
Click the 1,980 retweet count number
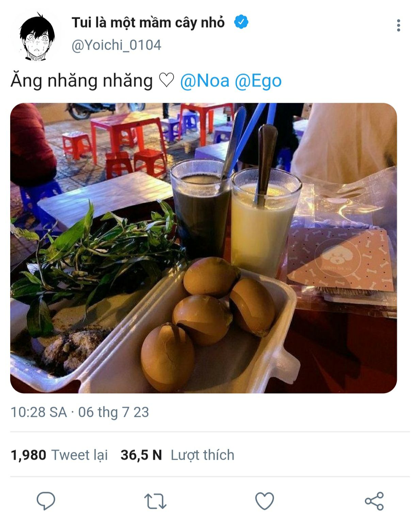coord(29,455)
